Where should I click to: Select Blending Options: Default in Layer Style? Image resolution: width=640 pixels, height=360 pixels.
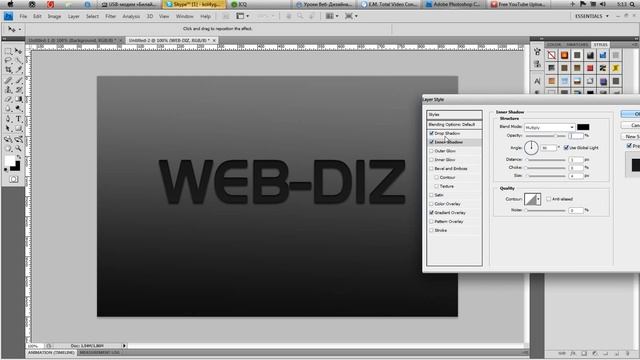[454, 124]
